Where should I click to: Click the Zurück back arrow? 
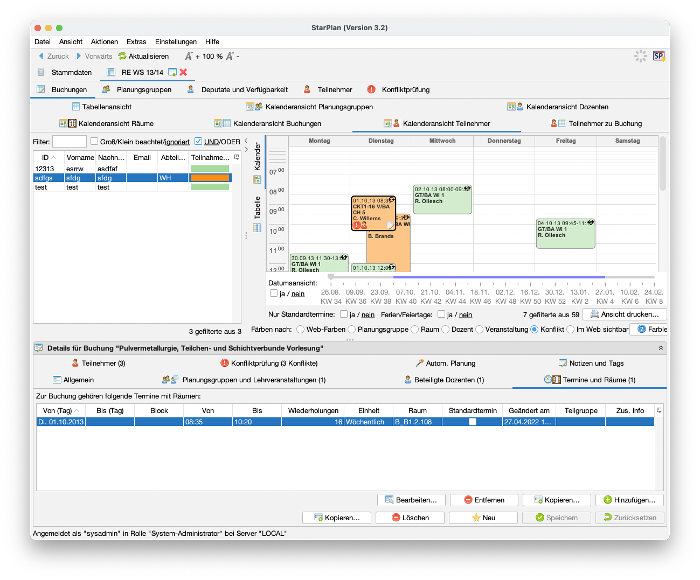pos(41,56)
